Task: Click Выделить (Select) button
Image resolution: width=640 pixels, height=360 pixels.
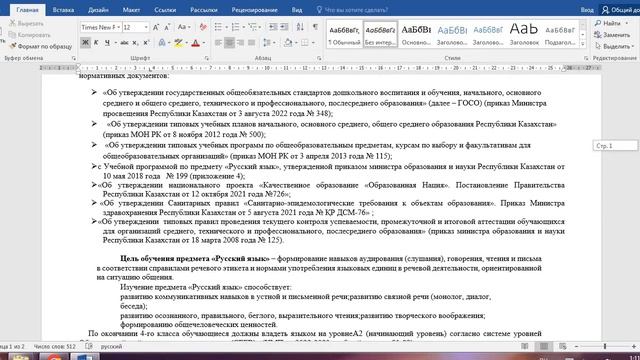Action: click(x=614, y=46)
